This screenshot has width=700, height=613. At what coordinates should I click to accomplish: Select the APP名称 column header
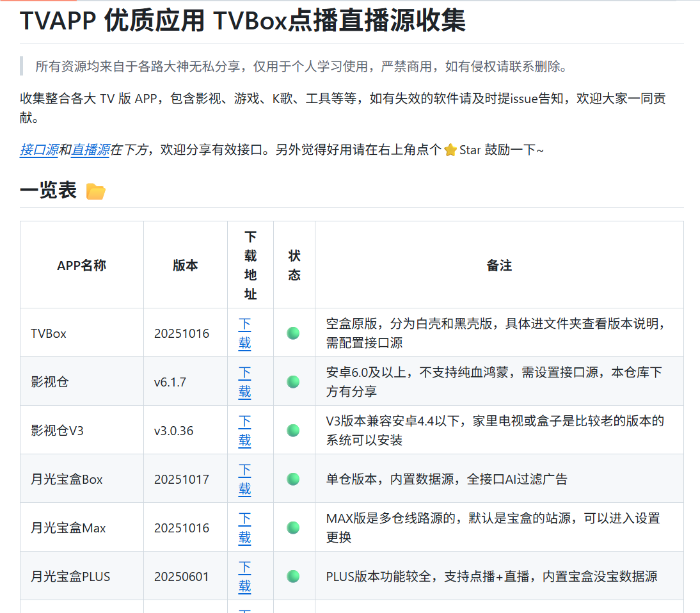pyautogui.click(x=82, y=264)
